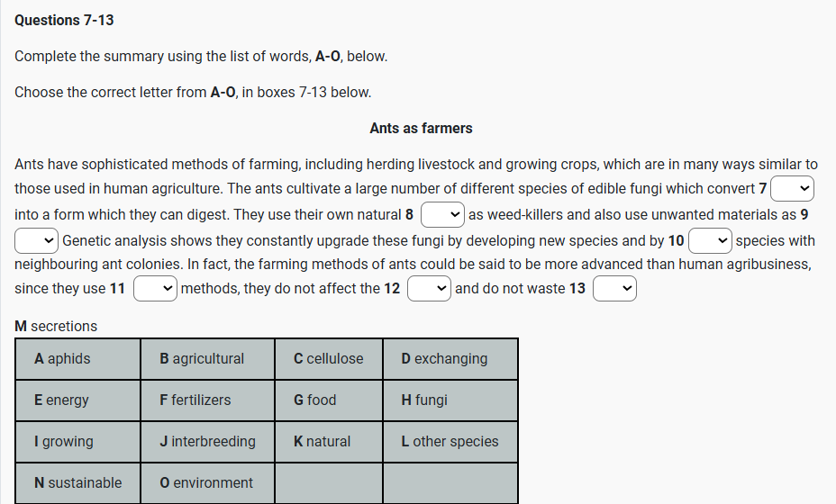Viewport: 836px width, 504px height.
Task: Open the dropdown for question 10
Action: click(x=710, y=241)
